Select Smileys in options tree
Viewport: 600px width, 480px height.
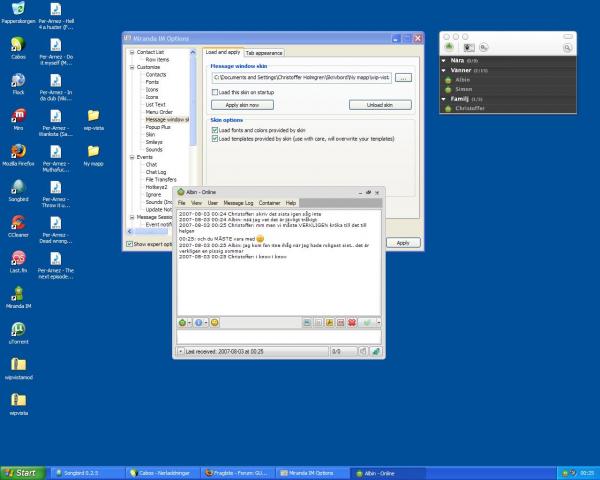click(154, 142)
